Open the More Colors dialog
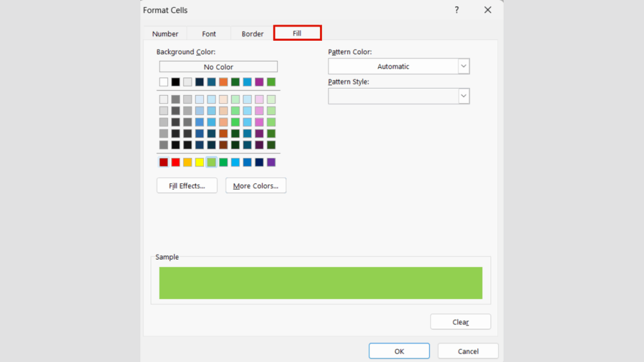Image resolution: width=644 pixels, height=362 pixels. [x=255, y=185]
